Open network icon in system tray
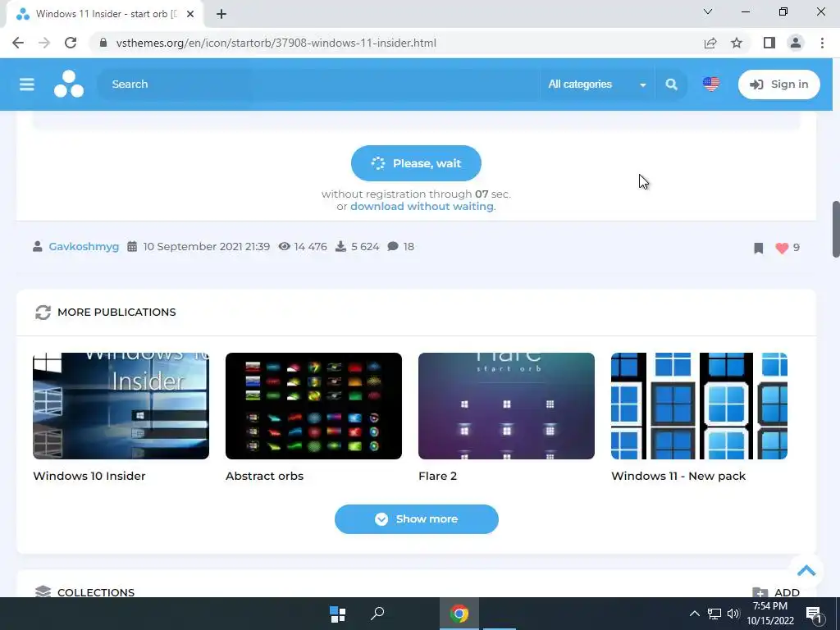Viewport: 840px width, 630px height. click(714, 614)
